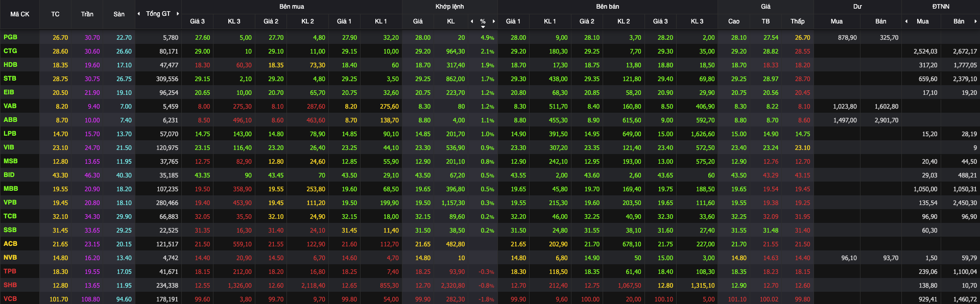Click the left arrow before ĐTNN Mua header

pos(906,21)
